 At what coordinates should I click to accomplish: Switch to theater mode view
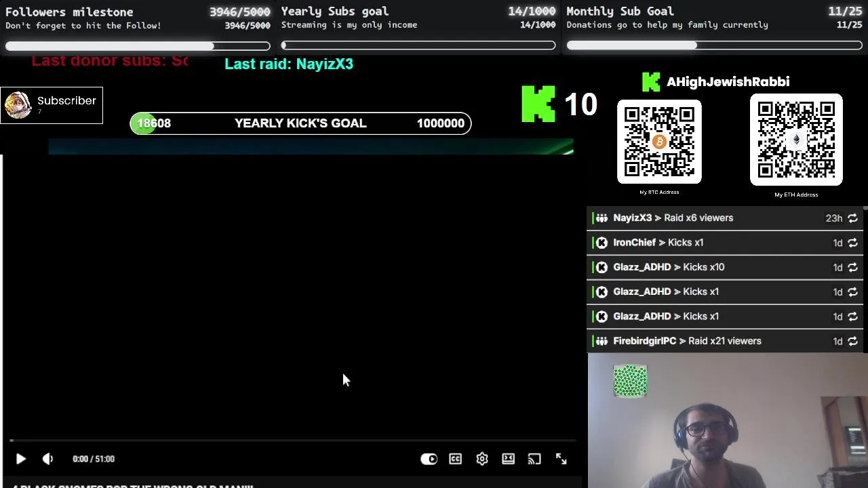click(x=508, y=459)
